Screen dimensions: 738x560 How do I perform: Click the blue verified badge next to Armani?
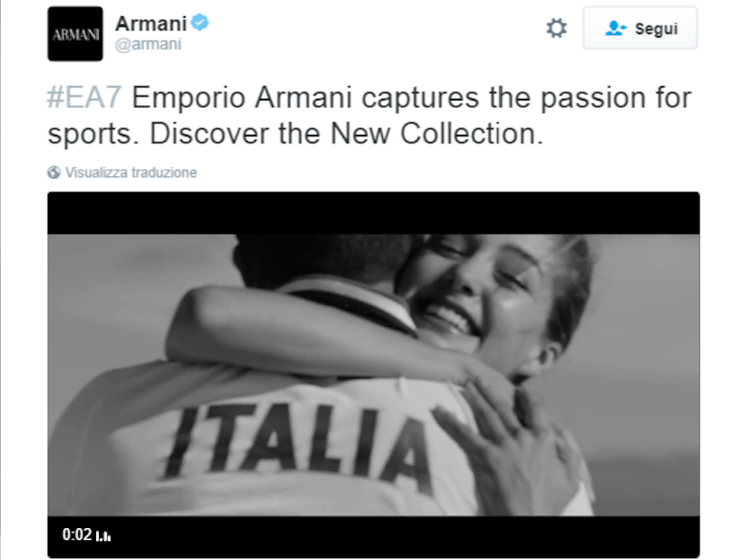[200, 23]
